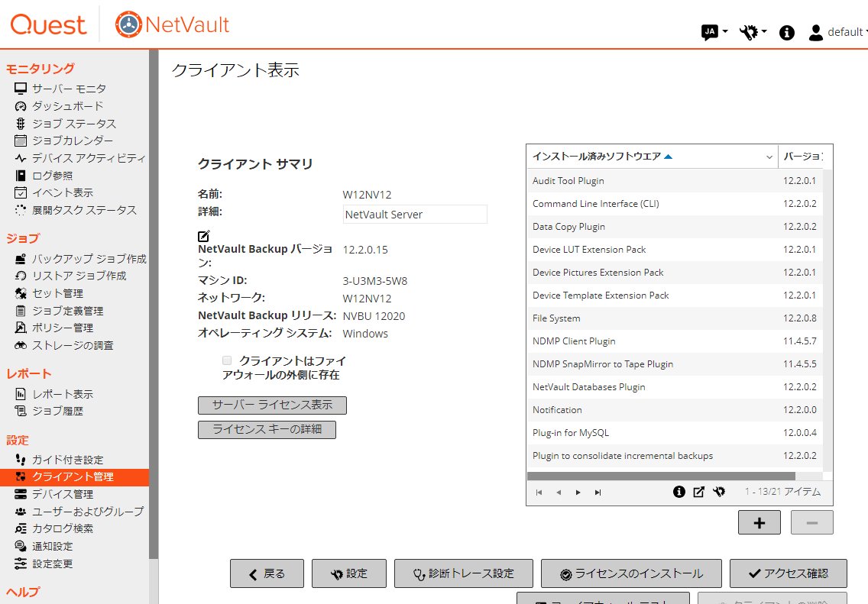The height and width of the screenshot is (604, 868).
Task: Select クライアント管理 in sidebar
Action: pyautogui.click(x=74, y=476)
